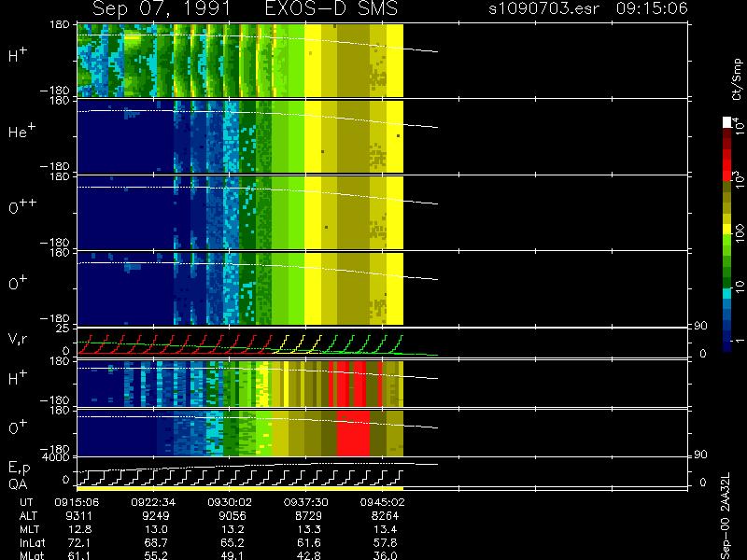Click the "QA" row label
Screen dimensions: 747x560
[18, 484]
